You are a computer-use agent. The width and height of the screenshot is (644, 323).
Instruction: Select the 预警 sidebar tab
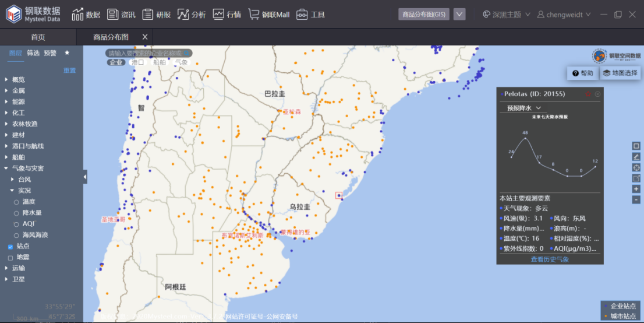point(50,53)
